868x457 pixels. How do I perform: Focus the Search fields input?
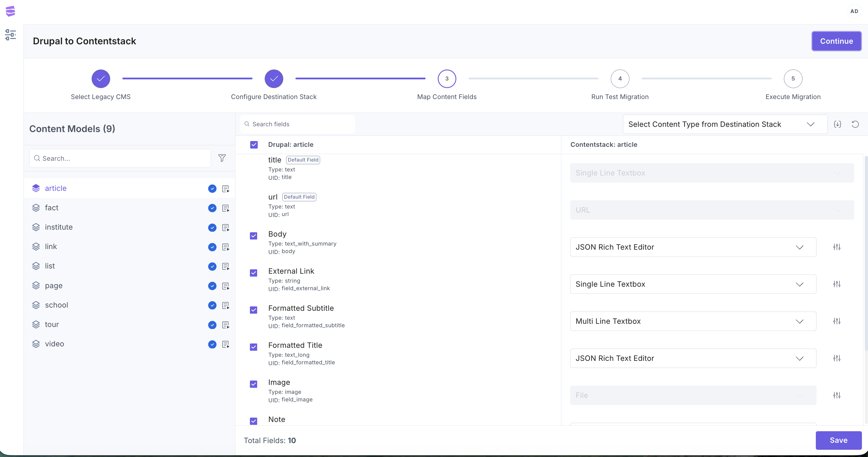click(297, 124)
